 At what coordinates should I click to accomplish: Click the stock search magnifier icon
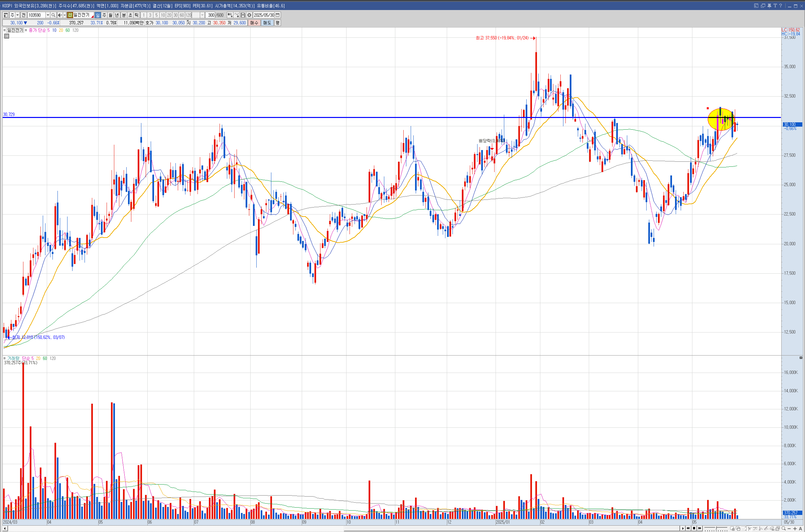pyautogui.click(x=53, y=15)
